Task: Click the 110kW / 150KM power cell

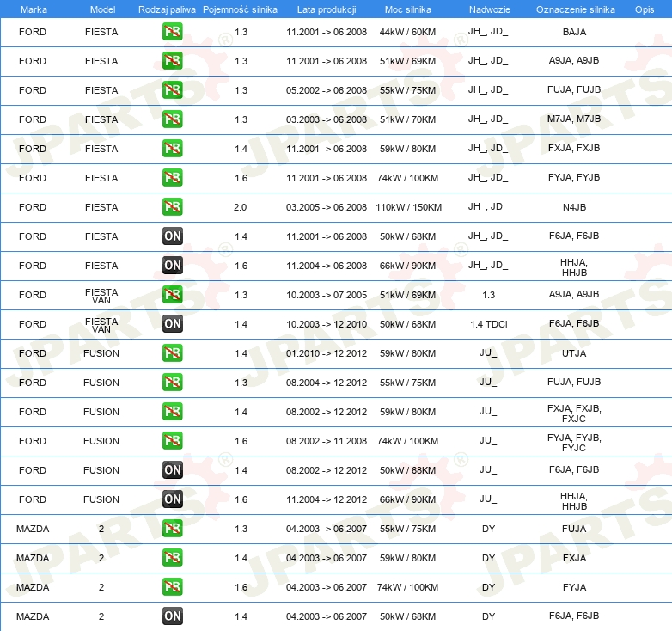Action: [x=408, y=207]
